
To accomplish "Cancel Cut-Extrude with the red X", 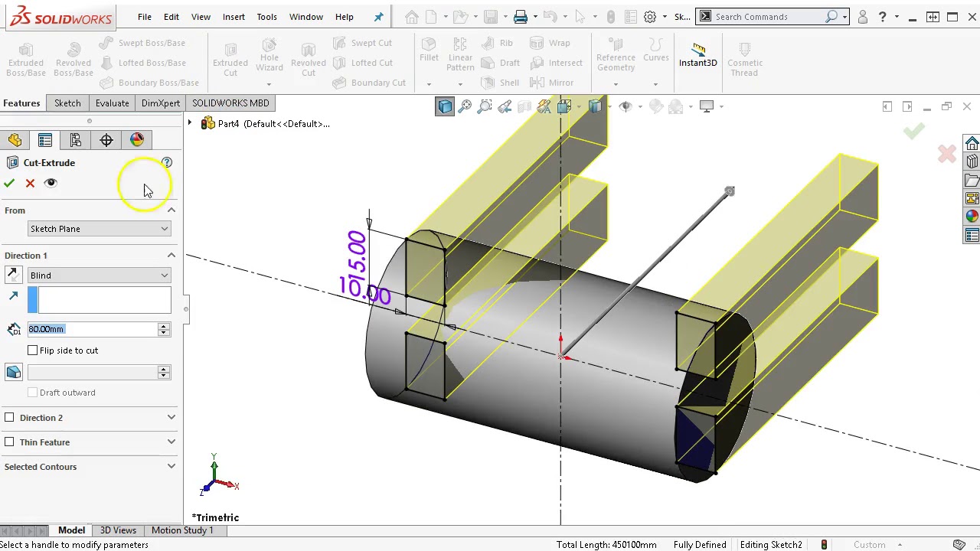I will (x=30, y=183).
